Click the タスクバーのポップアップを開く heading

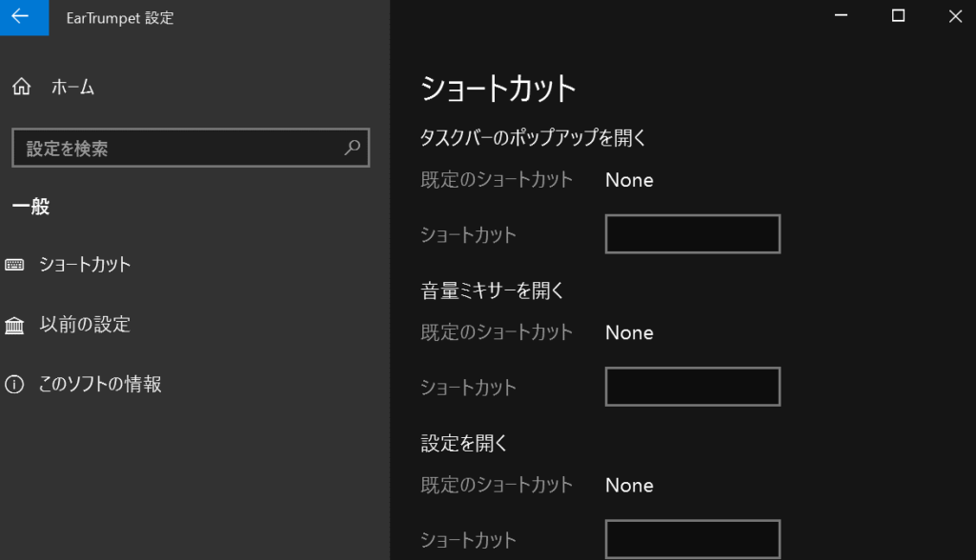[x=534, y=137]
